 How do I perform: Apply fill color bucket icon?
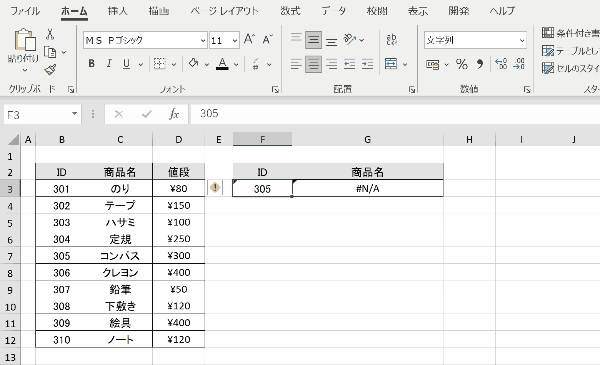point(194,64)
